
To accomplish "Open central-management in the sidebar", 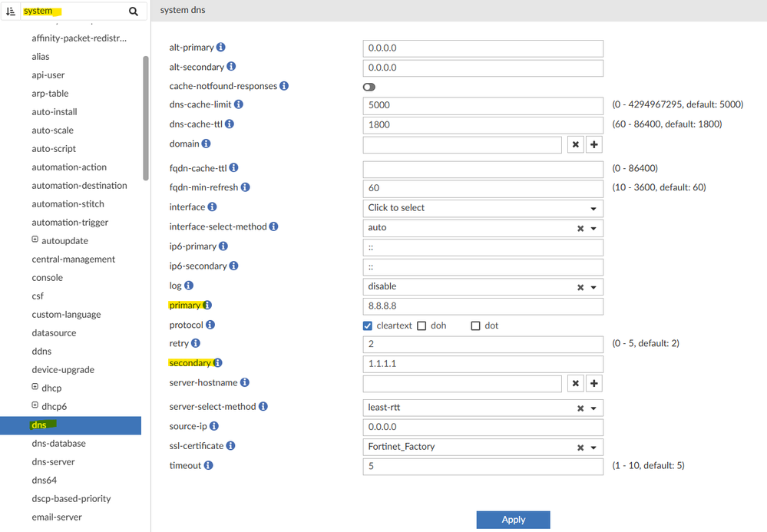I will click(74, 259).
